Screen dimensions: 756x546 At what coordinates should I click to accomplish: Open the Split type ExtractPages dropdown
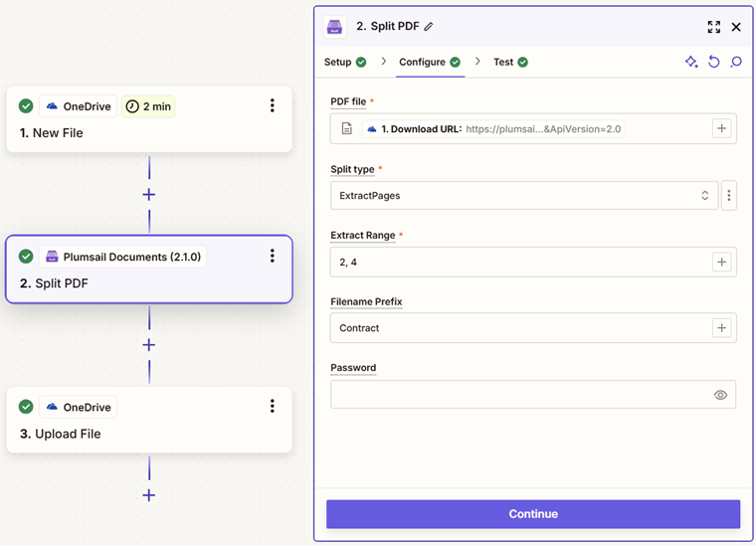coord(524,196)
